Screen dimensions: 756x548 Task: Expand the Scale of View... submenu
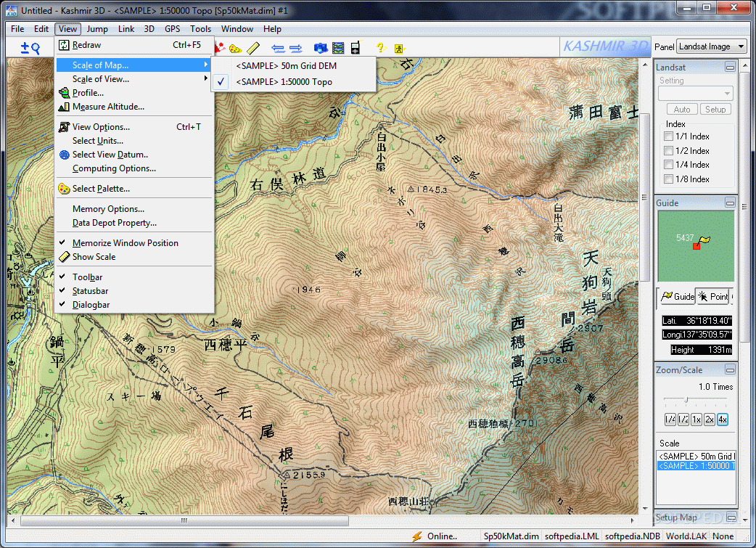pos(135,79)
